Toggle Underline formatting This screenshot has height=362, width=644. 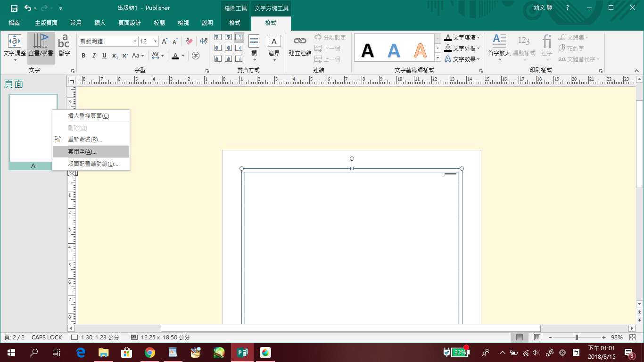(x=104, y=56)
